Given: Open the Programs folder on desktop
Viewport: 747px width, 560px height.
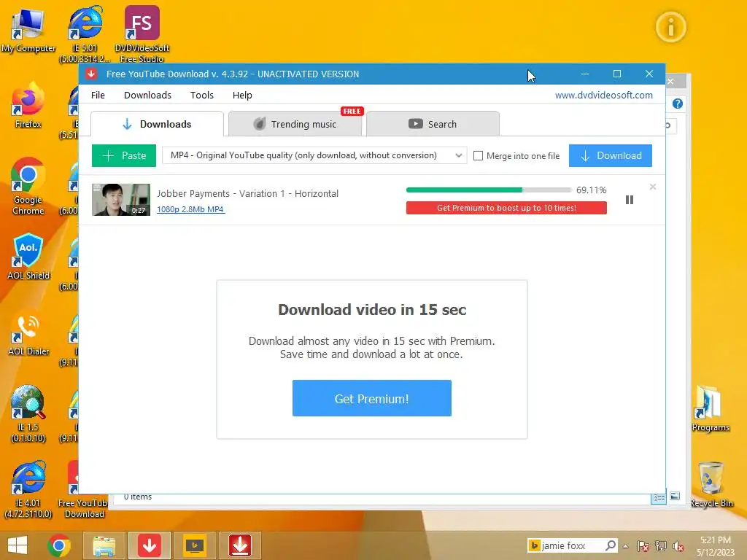Looking at the screenshot, I should tap(711, 410).
